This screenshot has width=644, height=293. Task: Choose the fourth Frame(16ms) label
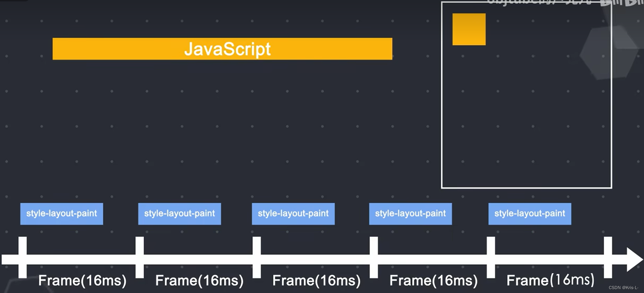point(434,281)
